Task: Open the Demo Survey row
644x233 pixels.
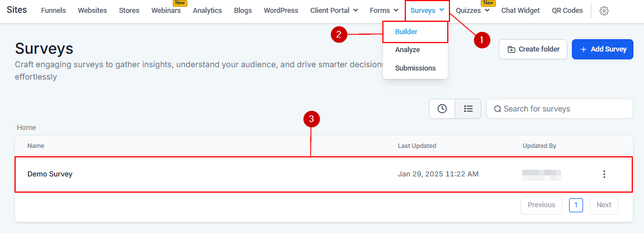Action: click(x=50, y=174)
